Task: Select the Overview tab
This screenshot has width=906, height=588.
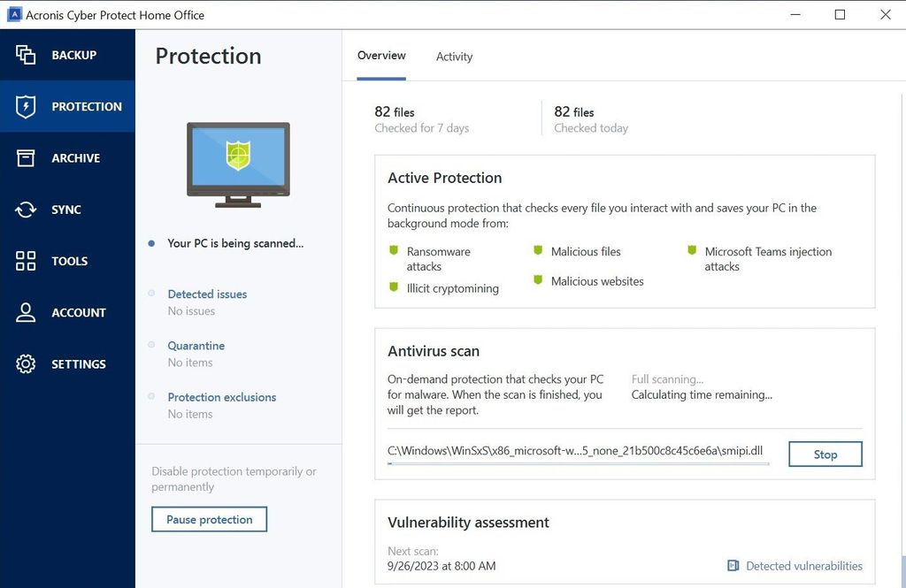Action: [381, 55]
